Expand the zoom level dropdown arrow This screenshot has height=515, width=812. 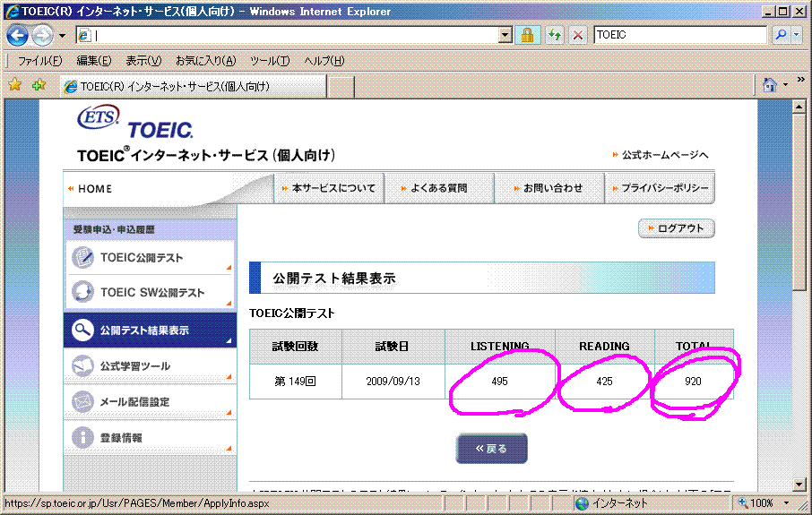(786, 503)
